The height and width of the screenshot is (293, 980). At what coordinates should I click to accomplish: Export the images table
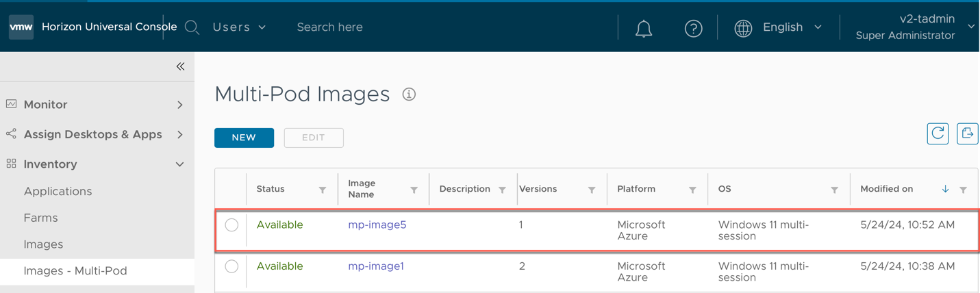coord(967,133)
